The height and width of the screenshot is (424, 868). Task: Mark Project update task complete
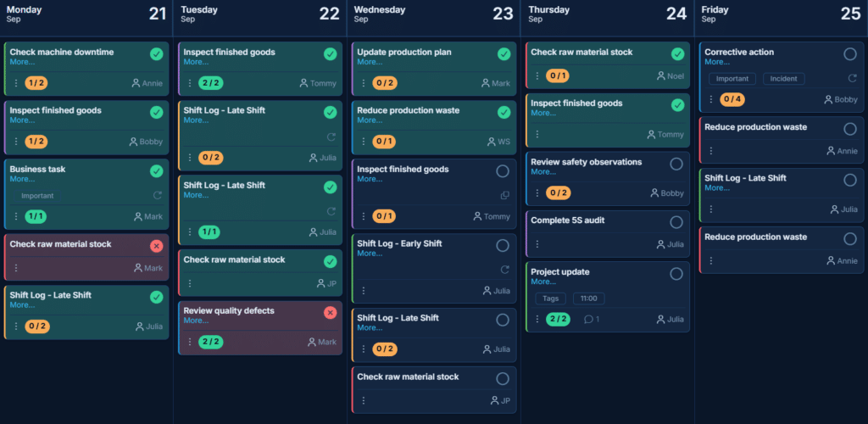(x=676, y=274)
